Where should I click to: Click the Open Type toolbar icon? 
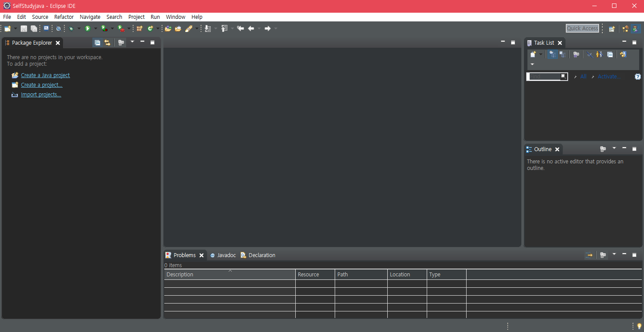168,28
